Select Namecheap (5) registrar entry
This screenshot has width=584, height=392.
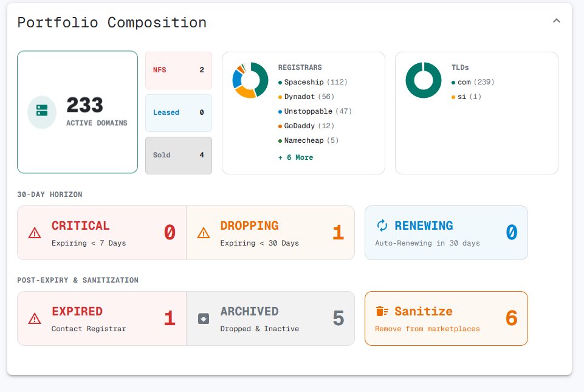308,140
